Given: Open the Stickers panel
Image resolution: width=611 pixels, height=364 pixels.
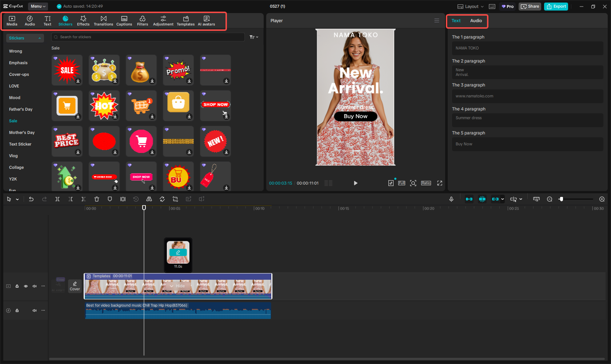Looking at the screenshot, I should click(65, 20).
